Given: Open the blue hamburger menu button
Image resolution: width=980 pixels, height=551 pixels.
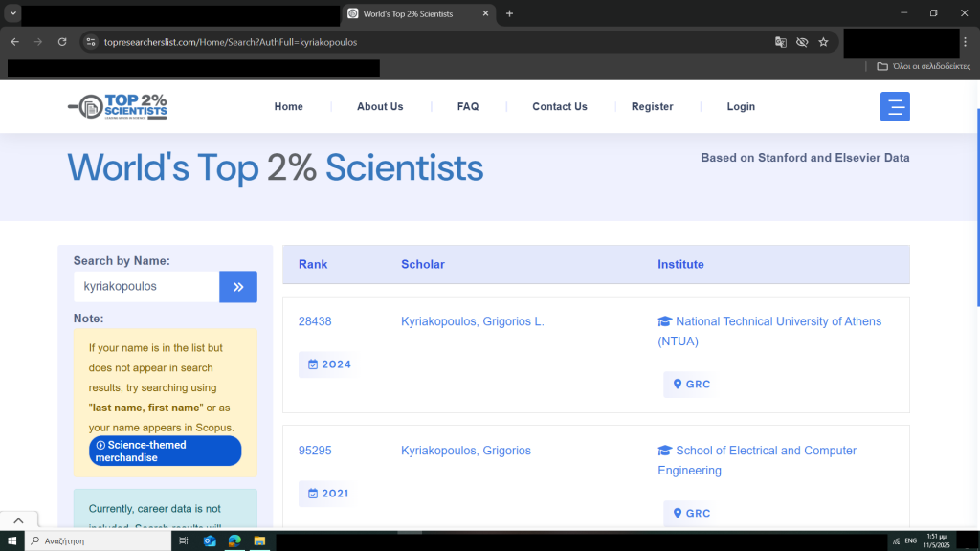Looking at the screenshot, I should 895,107.
